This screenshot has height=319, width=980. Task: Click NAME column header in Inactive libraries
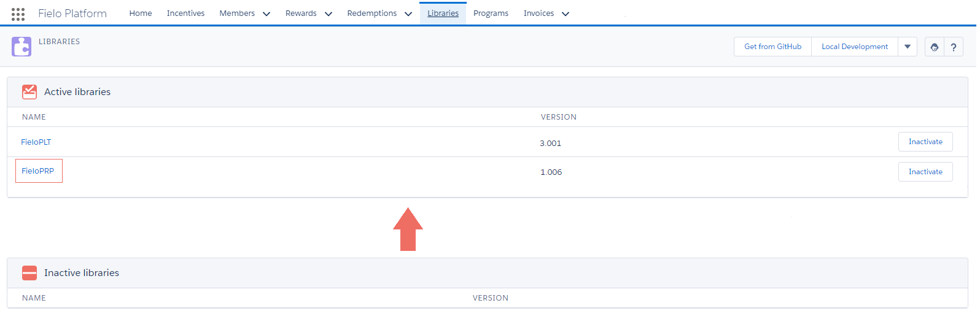(34, 298)
